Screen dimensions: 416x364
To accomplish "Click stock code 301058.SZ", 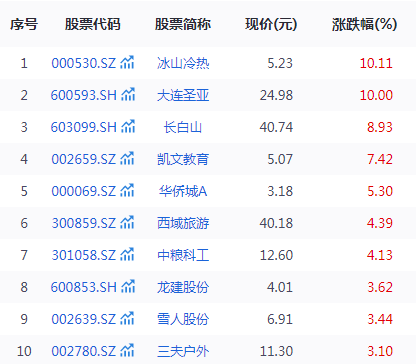I will click(x=84, y=255).
